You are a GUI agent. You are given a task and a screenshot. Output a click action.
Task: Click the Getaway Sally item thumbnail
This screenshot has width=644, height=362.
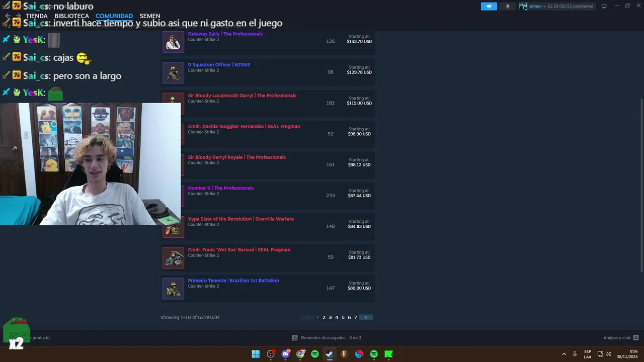pos(173,41)
